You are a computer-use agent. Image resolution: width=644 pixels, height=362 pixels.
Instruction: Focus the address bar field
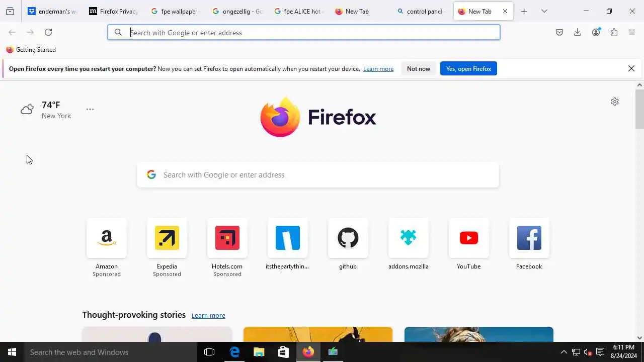[304, 32]
